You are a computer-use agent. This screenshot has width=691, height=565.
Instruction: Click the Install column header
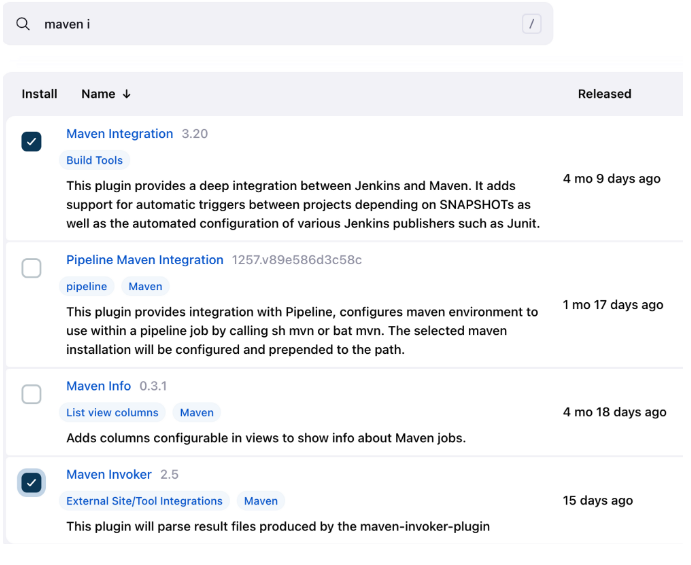(x=39, y=94)
